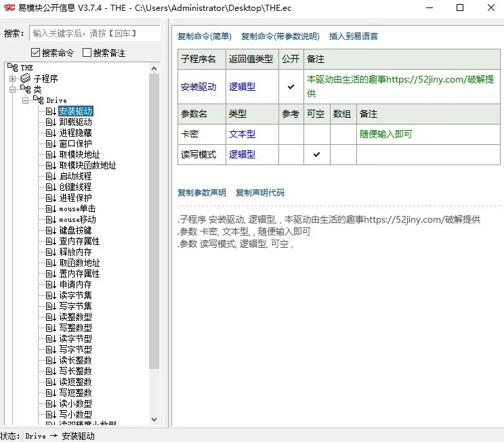504x442 pixels.
Task: Select 写长整数 in the tree
Action: 76,371
